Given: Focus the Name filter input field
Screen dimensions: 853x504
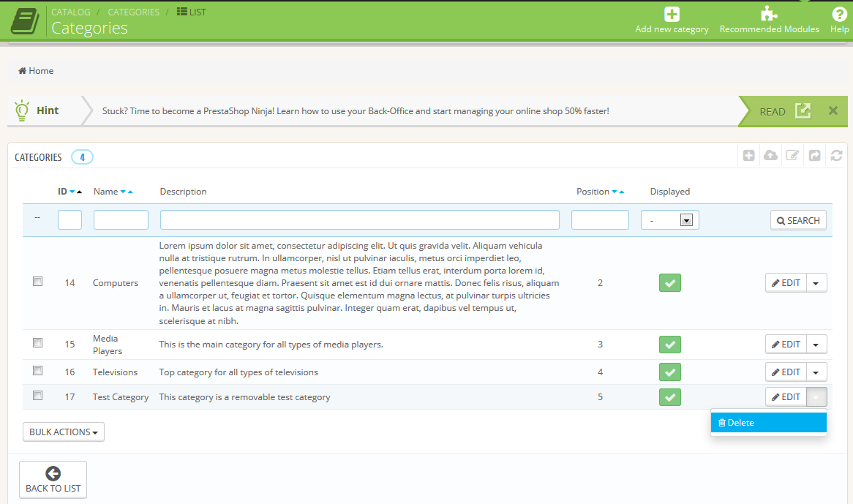Looking at the screenshot, I should coord(121,220).
